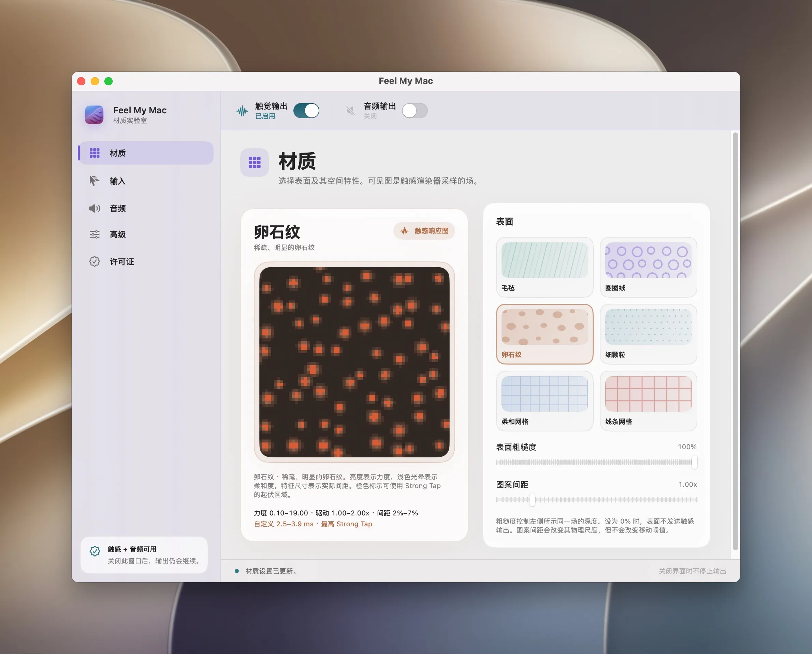The image size is (812, 654).
Task: Click the "100%" roughness value
Action: (687, 447)
